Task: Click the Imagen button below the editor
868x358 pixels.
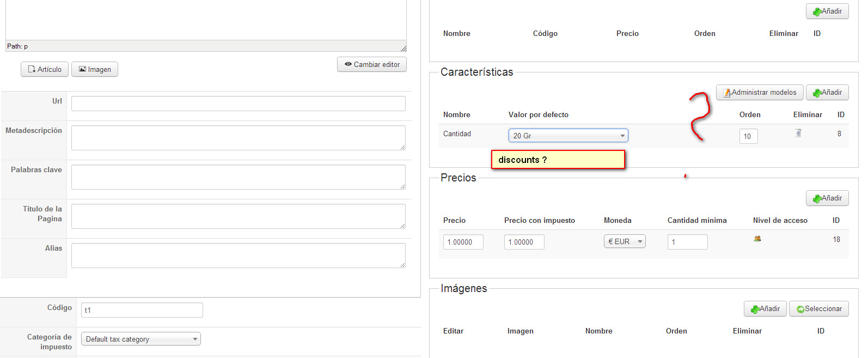Action: pos(95,70)
